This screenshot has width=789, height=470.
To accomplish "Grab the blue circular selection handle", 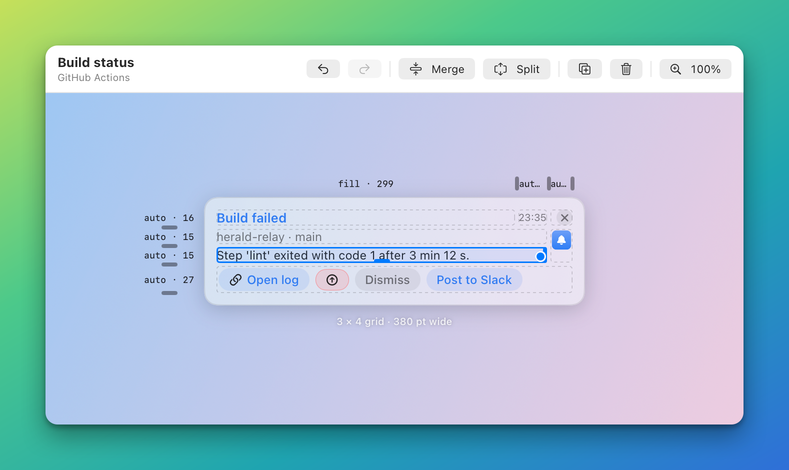I will 540,256.
